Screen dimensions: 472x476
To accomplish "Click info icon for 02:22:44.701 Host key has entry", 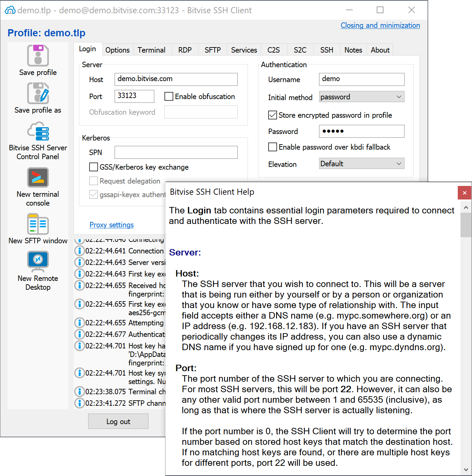I will [x=79, y=346].
